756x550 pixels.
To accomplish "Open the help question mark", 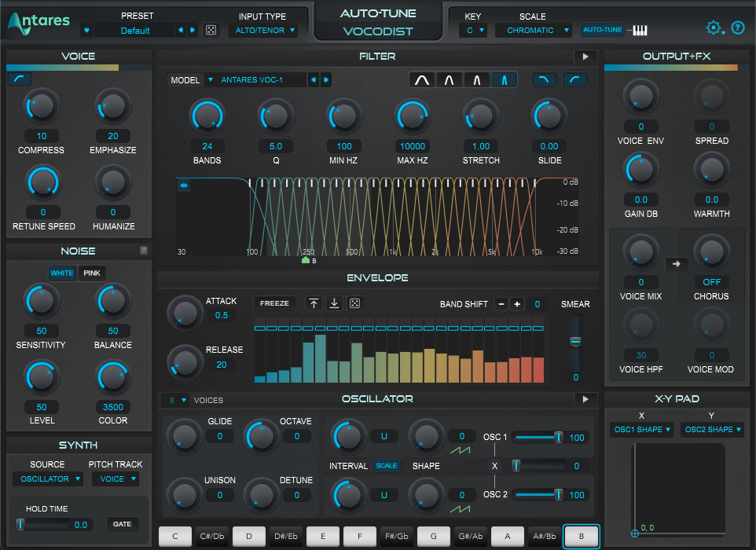I will click(x=738, y=28).
